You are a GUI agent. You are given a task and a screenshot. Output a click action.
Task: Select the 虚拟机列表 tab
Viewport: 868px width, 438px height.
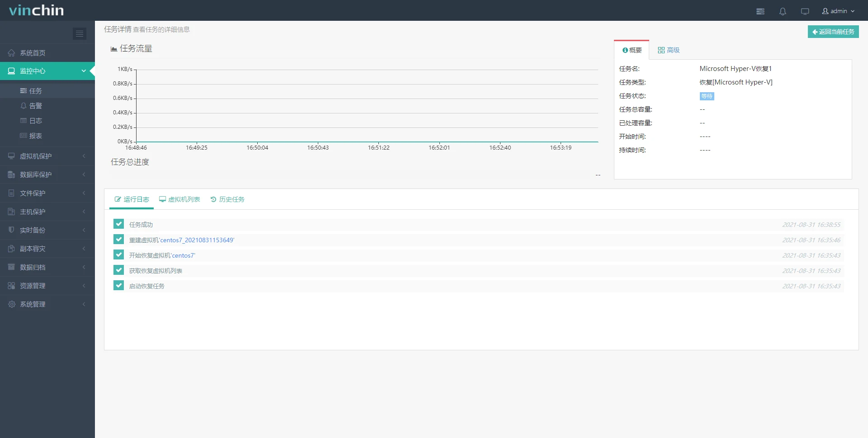pos(179,199)
